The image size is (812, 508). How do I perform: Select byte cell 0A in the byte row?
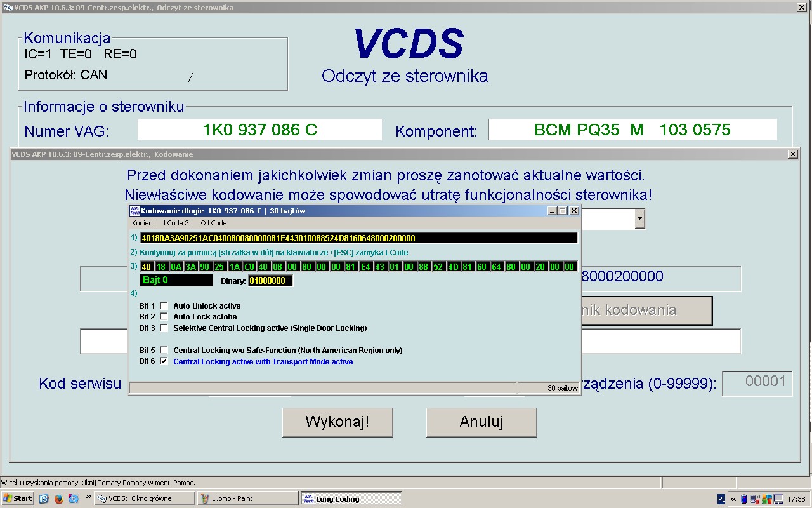pos(176,267)
